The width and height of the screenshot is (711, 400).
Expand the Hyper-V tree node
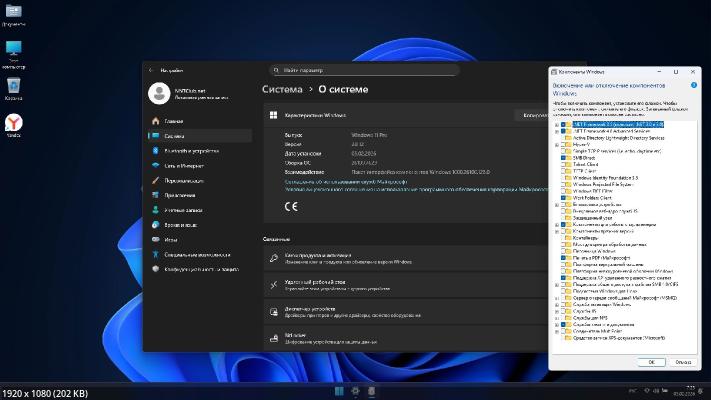pos(555,144)
